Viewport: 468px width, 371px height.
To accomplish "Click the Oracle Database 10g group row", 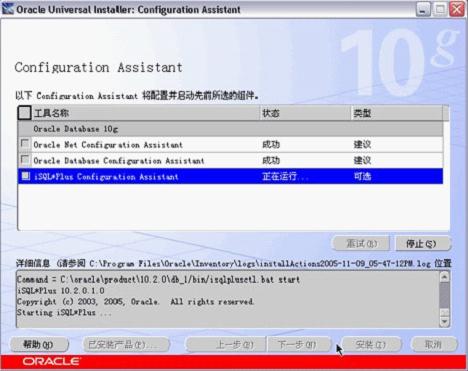I will [x=230, y=129].
